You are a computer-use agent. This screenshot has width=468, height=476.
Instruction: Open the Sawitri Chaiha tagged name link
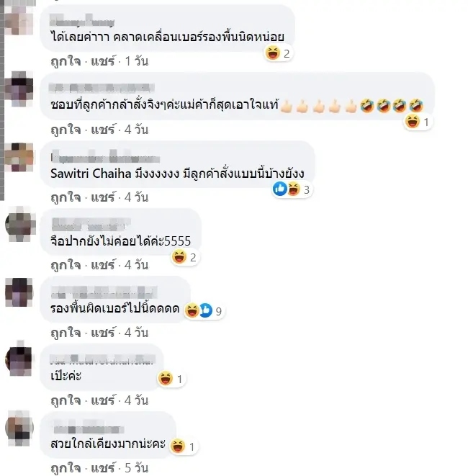[x=91, y=174]
